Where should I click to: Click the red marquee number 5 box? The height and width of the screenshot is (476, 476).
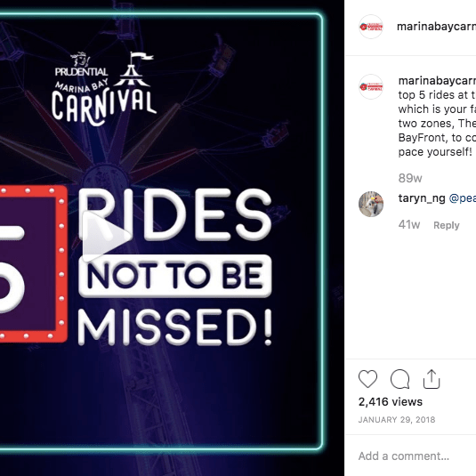point(34,263)
